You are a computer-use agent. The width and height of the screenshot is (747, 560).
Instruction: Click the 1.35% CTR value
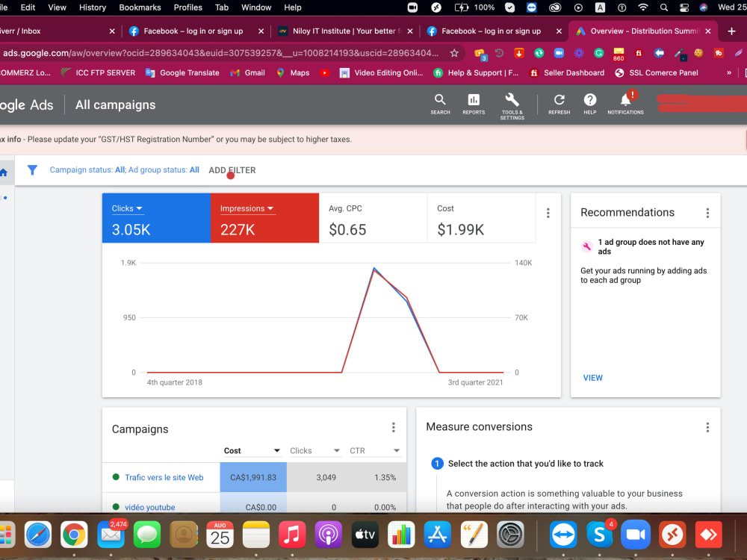(385, 477)
